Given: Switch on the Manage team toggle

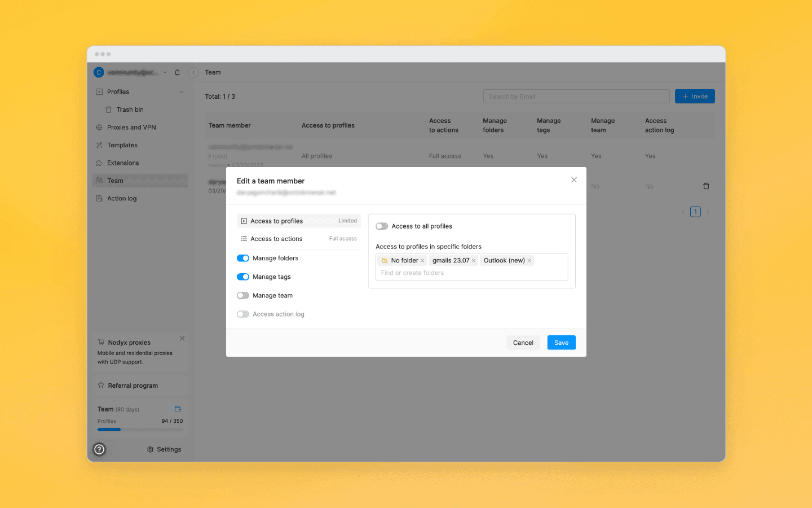Looking at the screenshot, I should pyautogui.click(x=243, y=296).
